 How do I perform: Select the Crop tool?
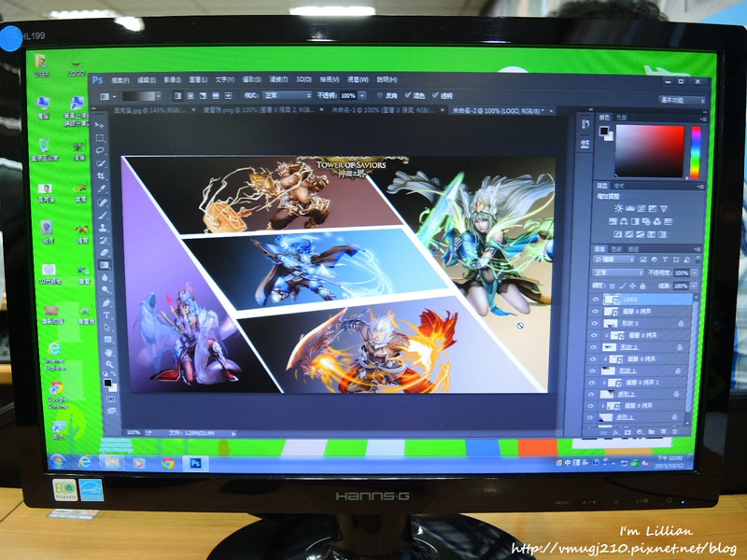click(102, 176)
